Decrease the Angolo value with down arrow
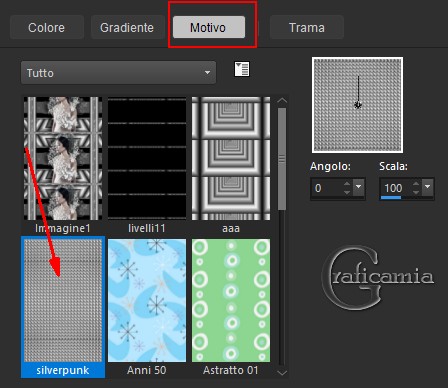Image resolution: width=448 pixels, height=388 pixels. (x=347, y=193)
